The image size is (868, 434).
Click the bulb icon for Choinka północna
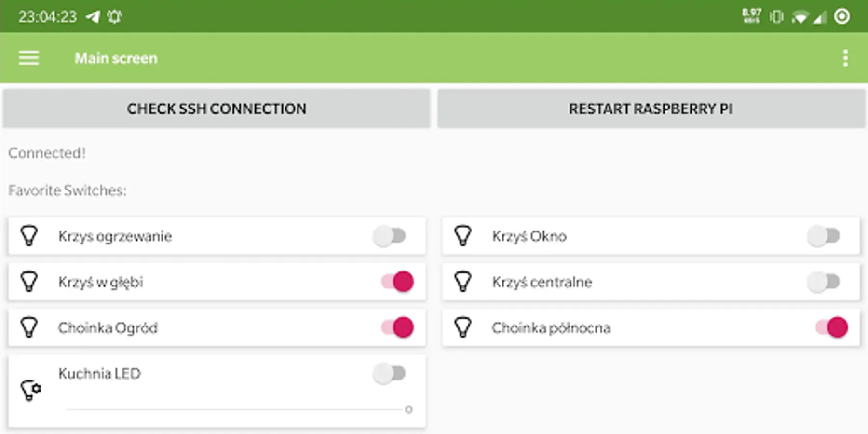click(x=463, y=327)
